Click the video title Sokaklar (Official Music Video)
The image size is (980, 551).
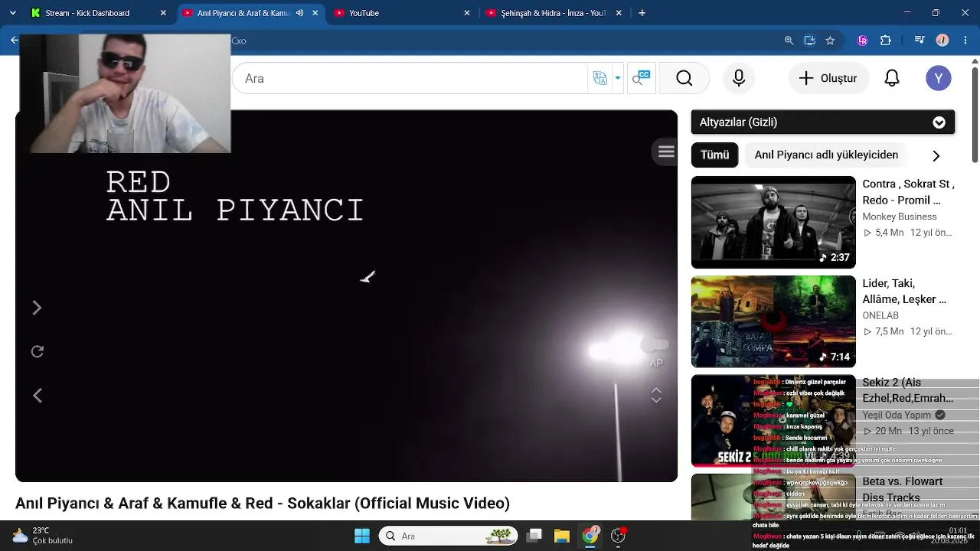point(263,503)
